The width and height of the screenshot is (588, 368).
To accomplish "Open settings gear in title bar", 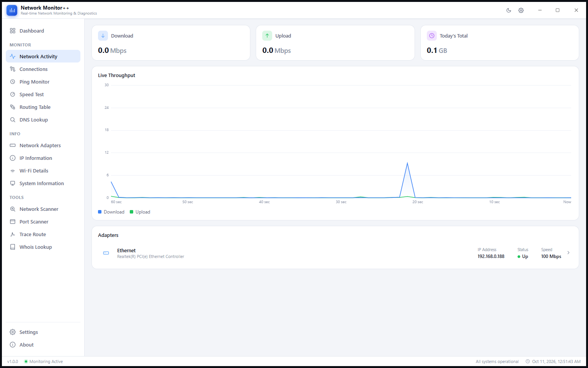I will click(x=521, y=10).
